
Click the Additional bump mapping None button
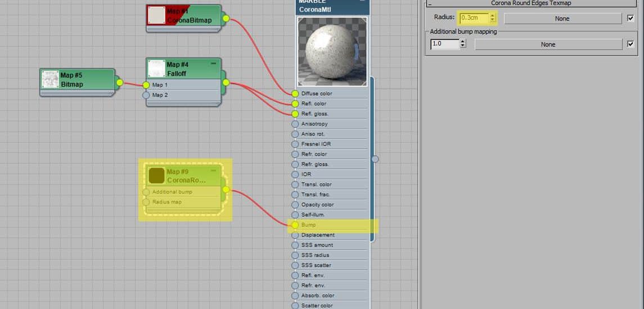tap(548, 44)
